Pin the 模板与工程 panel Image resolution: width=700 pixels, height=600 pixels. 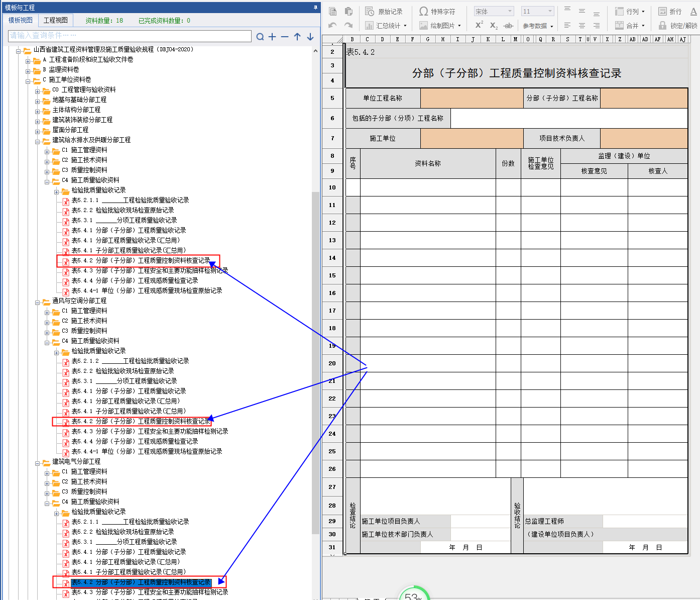coord(315,8)
